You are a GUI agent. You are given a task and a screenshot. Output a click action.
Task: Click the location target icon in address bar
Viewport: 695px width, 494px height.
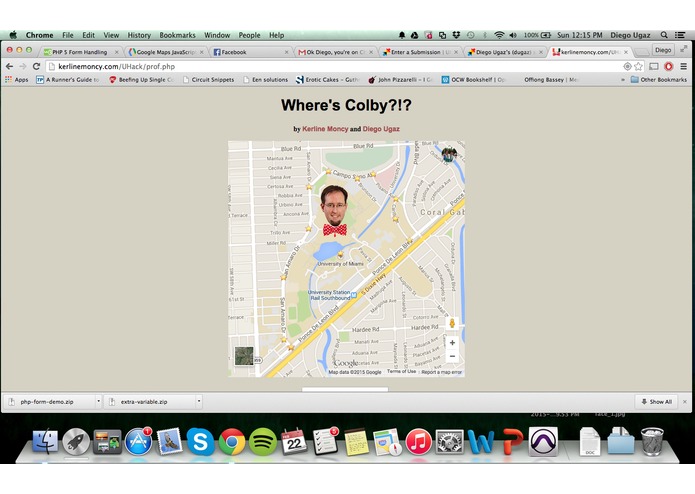point(627,66)
